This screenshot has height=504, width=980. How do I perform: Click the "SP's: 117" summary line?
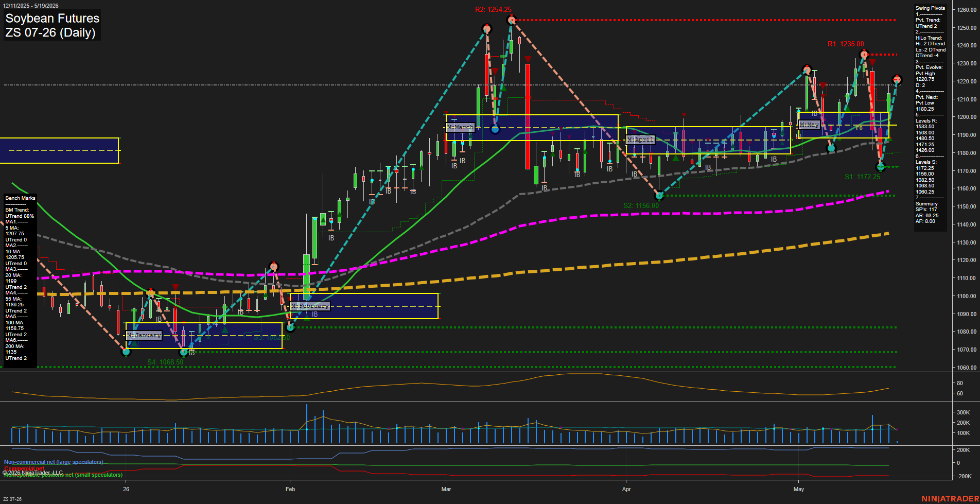[x=926, y=210]
